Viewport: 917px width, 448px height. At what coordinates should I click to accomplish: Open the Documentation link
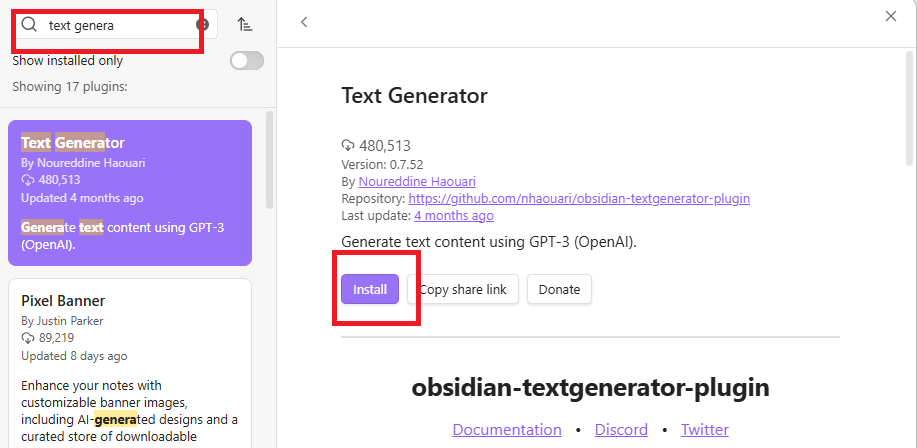click(x=507, y=430)
